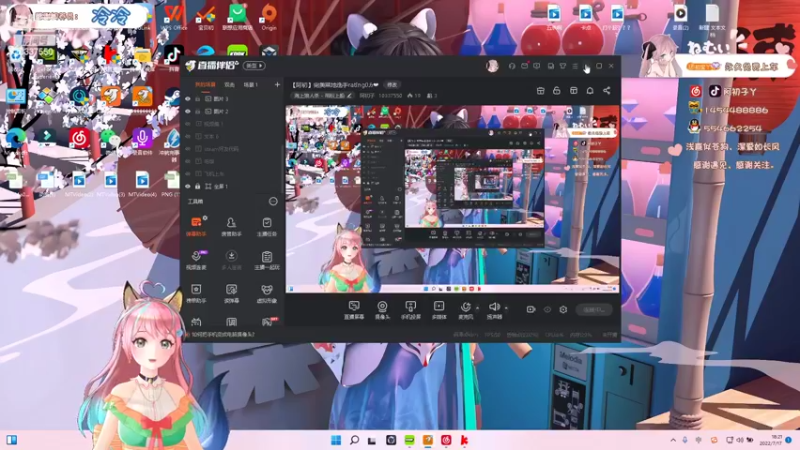Select the 全屏 1 layer row
Image resolution: width=800 pixels, height=450 pixels.
pos(232,186)
